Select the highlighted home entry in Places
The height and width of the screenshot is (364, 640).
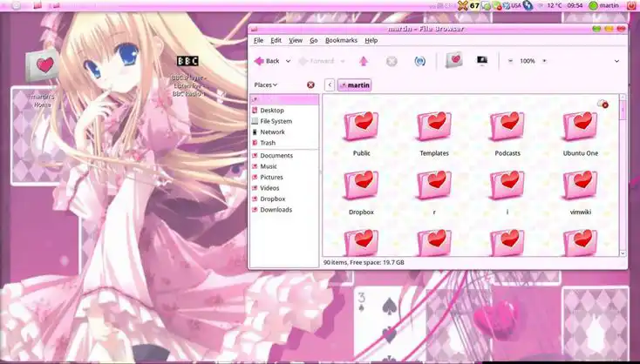click(284, 99)
